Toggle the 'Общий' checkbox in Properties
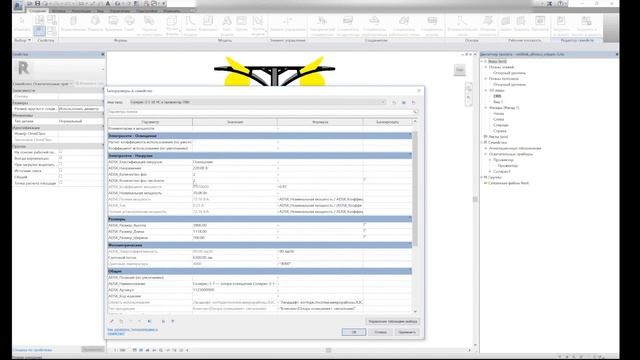The height and width of the screenshot is (360, 640). [60, 177]
